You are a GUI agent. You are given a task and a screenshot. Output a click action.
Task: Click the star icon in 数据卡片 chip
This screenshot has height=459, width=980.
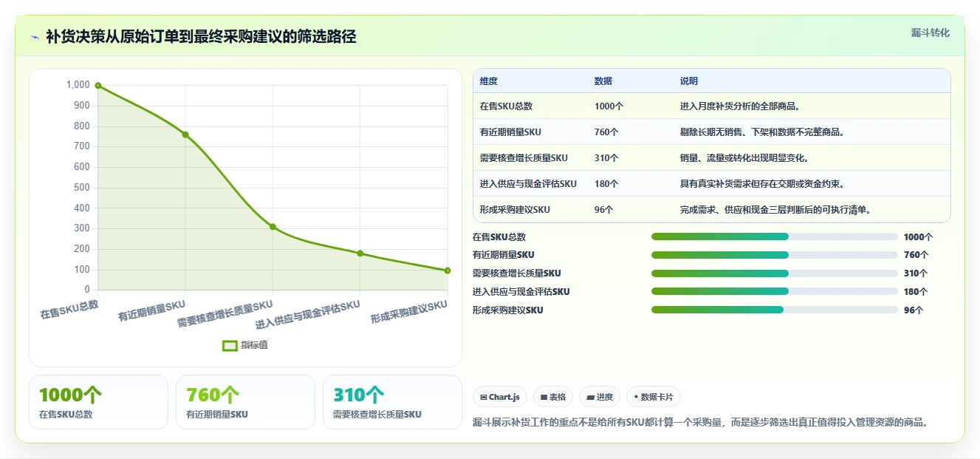tap(636, 397)
